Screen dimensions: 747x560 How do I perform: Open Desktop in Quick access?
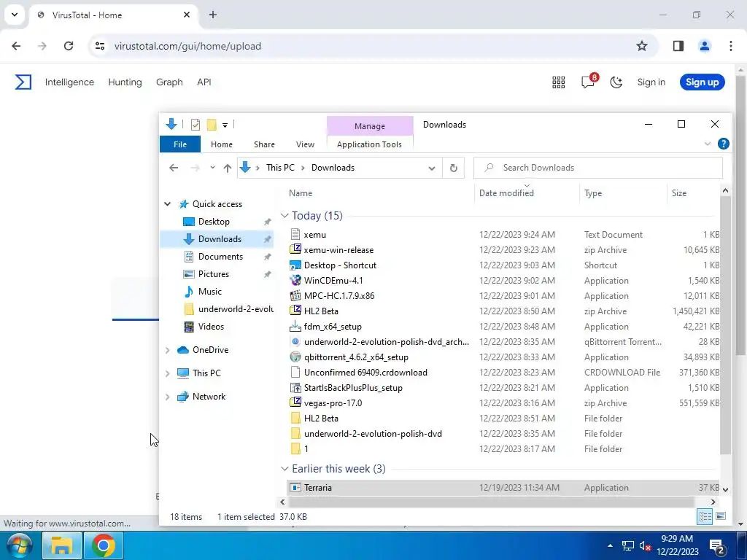coord(214,222)
